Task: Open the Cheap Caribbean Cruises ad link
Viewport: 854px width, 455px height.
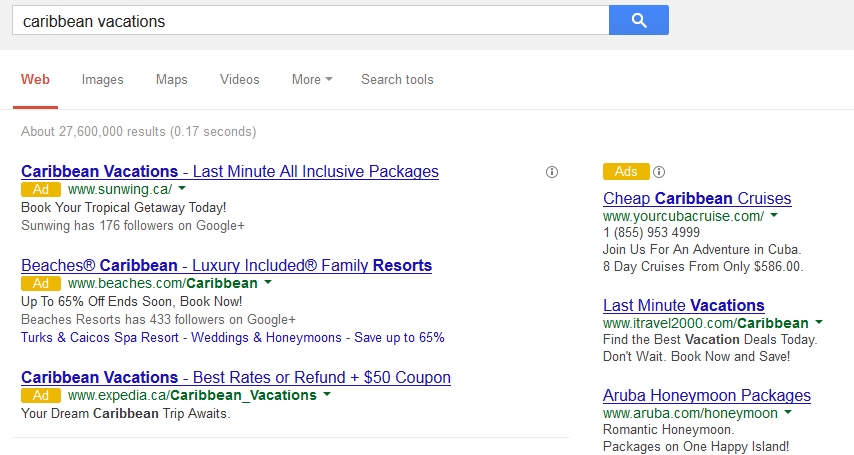Action: (697, 198)
